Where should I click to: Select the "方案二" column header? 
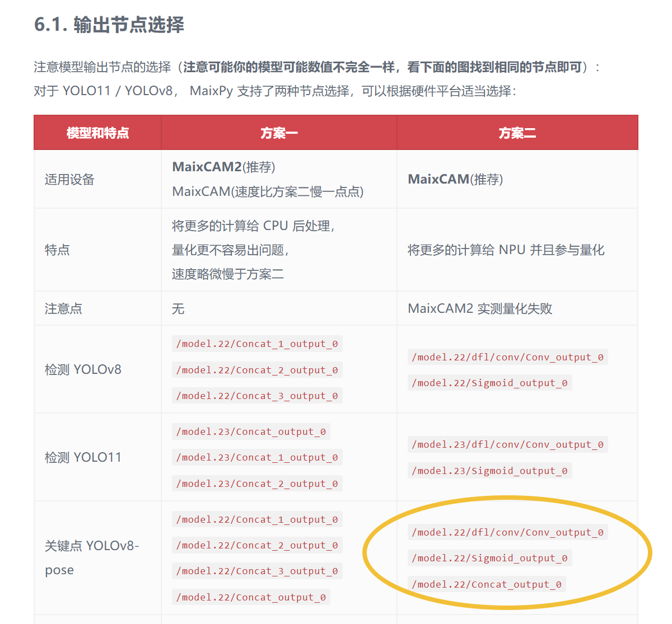pyautogui.click(x=517, y=133)
